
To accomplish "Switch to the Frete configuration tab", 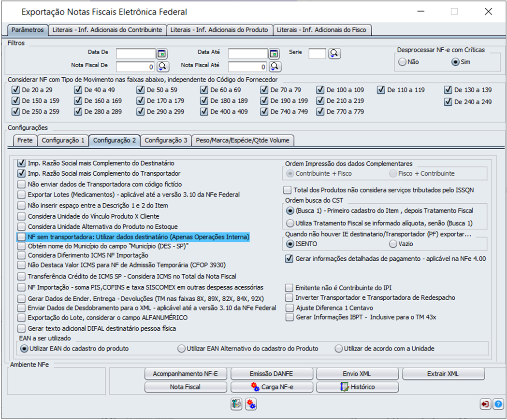I will (25, 140).
